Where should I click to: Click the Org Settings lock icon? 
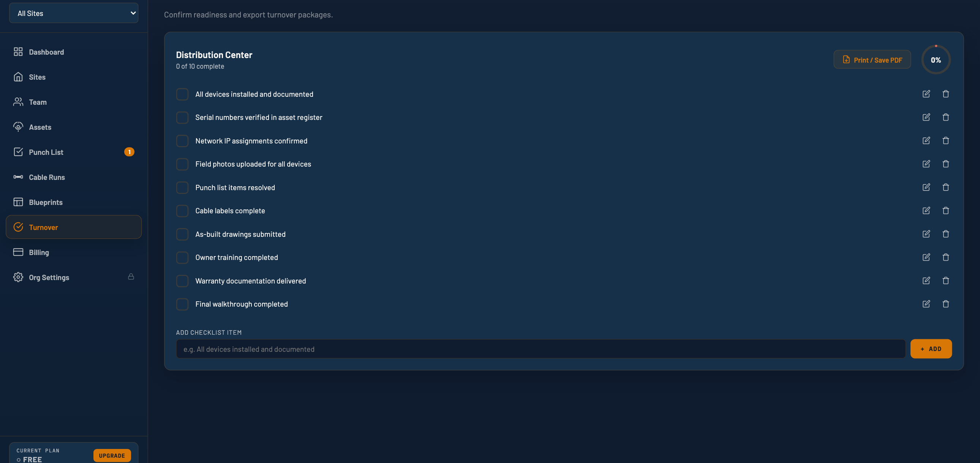coord(131,277)
